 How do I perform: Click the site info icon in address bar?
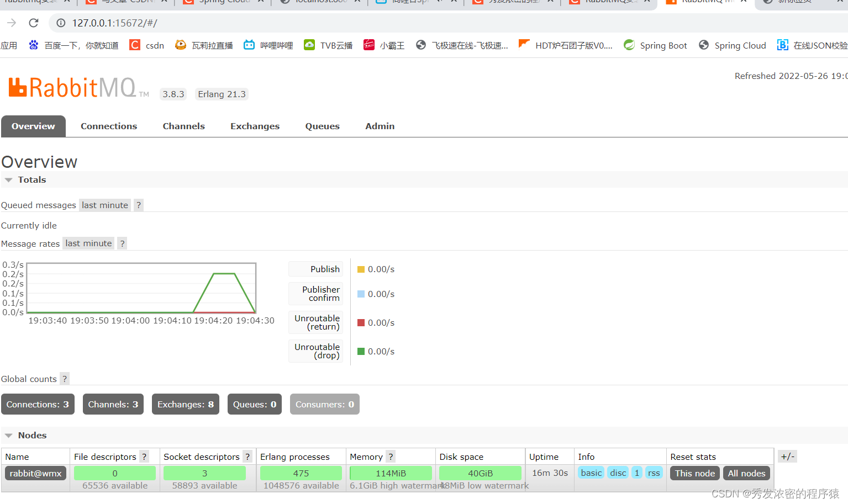[61, 23]
